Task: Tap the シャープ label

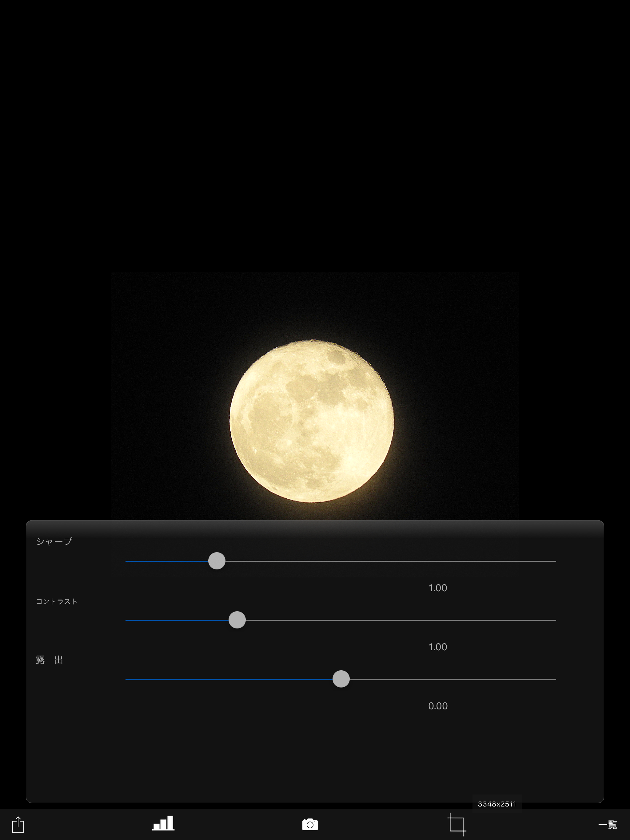Action: pyautogui.click(x=54, y=541)
